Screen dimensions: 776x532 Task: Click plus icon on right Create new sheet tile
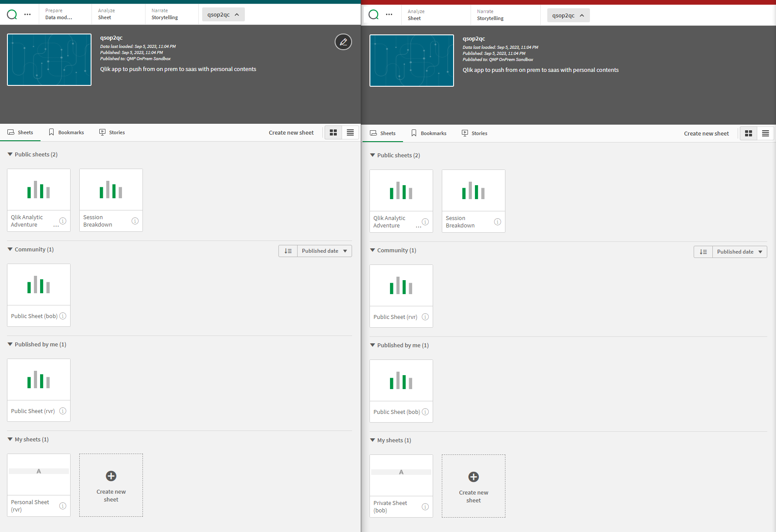click(474, 477)
